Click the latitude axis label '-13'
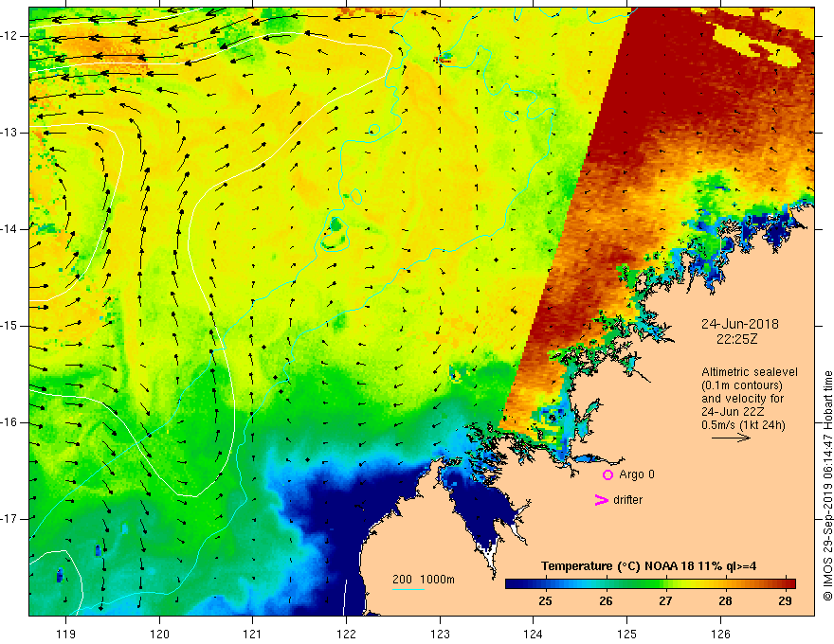The height and width of the screenshot is (644, 834). click(10, 133)
